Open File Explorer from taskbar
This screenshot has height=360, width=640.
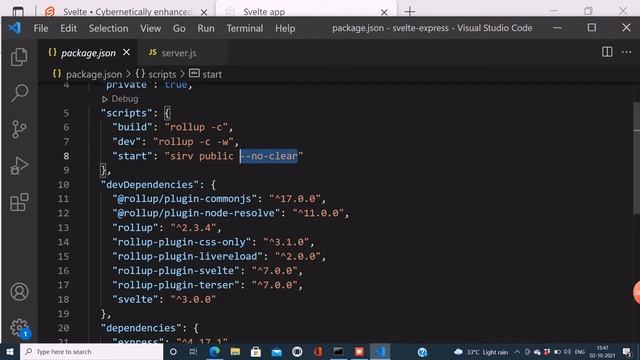[x=235, y=351]
